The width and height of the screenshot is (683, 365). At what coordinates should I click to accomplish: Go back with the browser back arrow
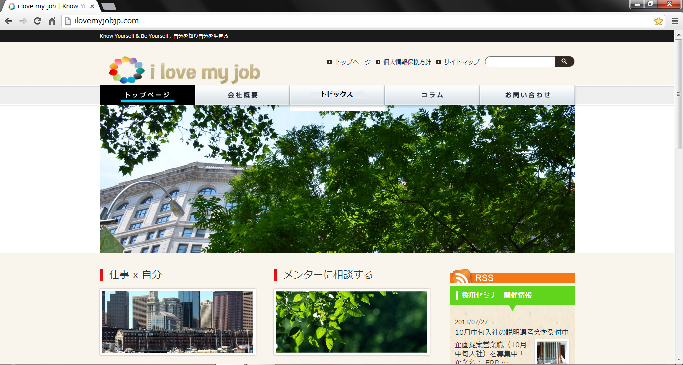9,21
